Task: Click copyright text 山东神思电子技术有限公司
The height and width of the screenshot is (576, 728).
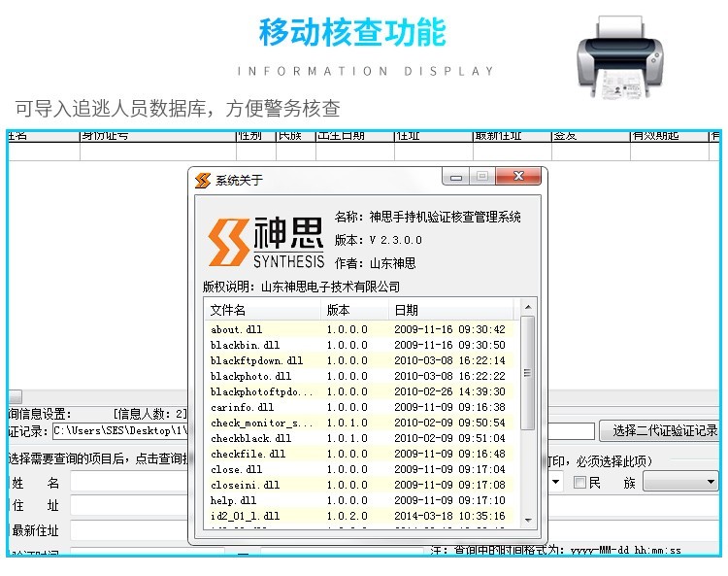Action: tap(331, 287)
